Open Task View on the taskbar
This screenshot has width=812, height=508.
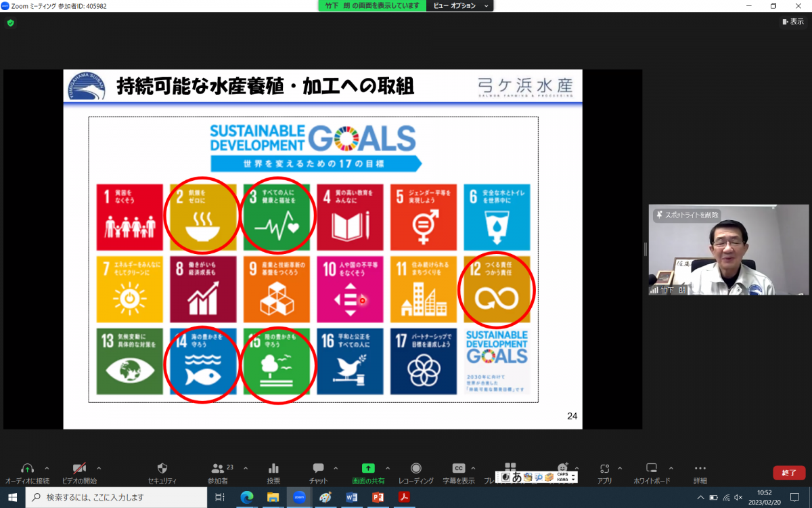(219, 497)
